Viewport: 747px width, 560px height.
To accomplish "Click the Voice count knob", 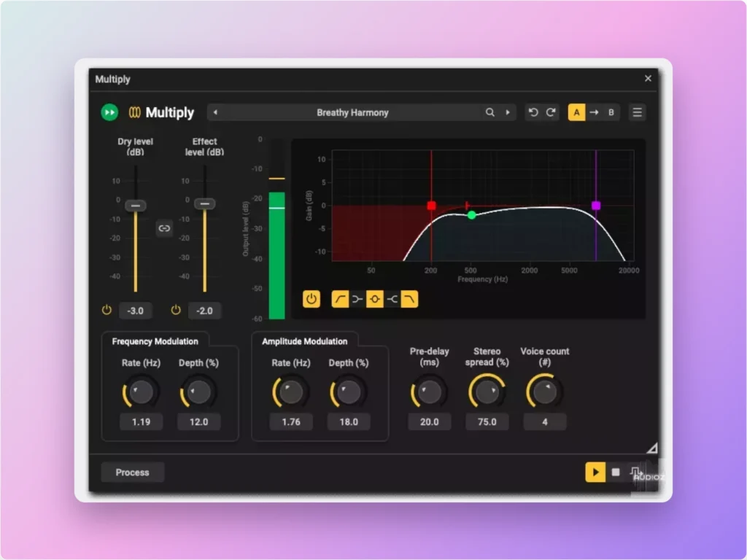I will click(544, 392).
